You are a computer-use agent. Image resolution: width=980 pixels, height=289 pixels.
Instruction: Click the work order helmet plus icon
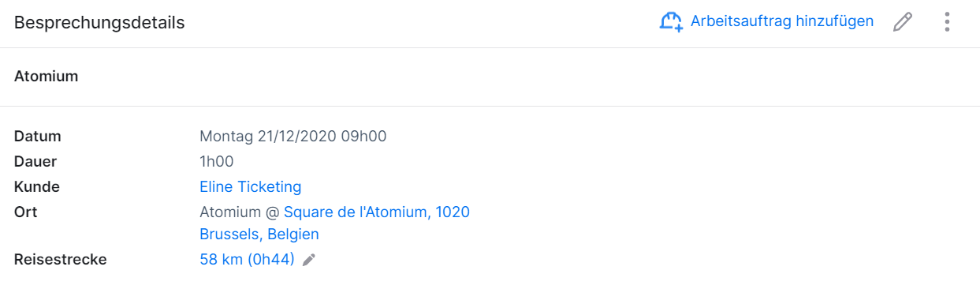click(x=671, y=22)
